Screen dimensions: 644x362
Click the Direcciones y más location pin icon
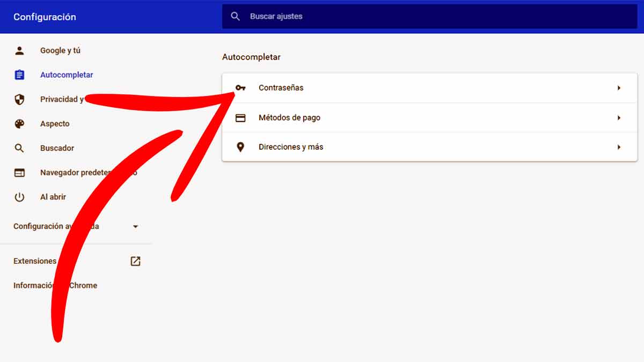tap(240, 146)
